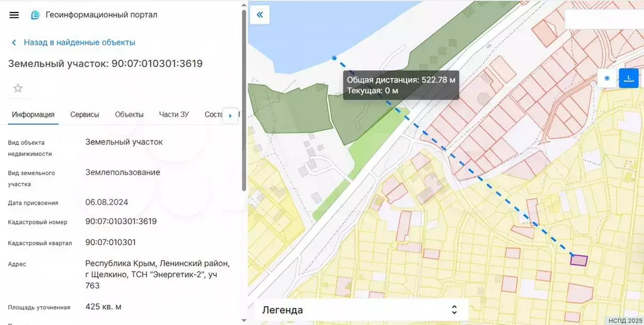Activate the point measurement tool on map

607,78
